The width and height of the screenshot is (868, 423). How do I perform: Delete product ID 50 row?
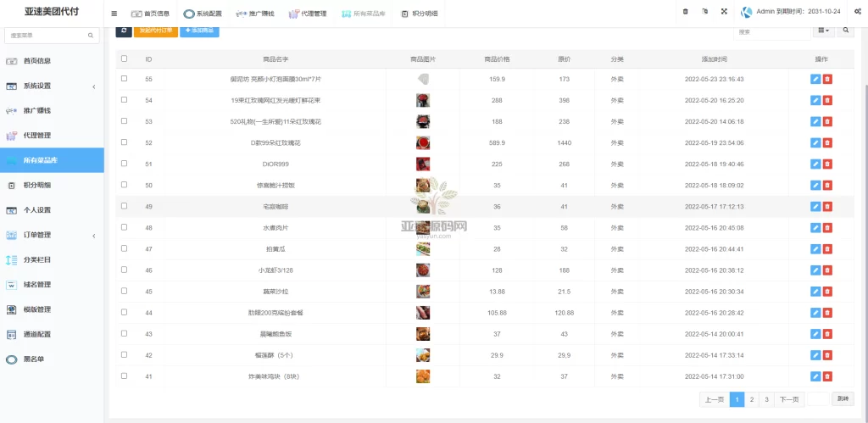[827, 186]
